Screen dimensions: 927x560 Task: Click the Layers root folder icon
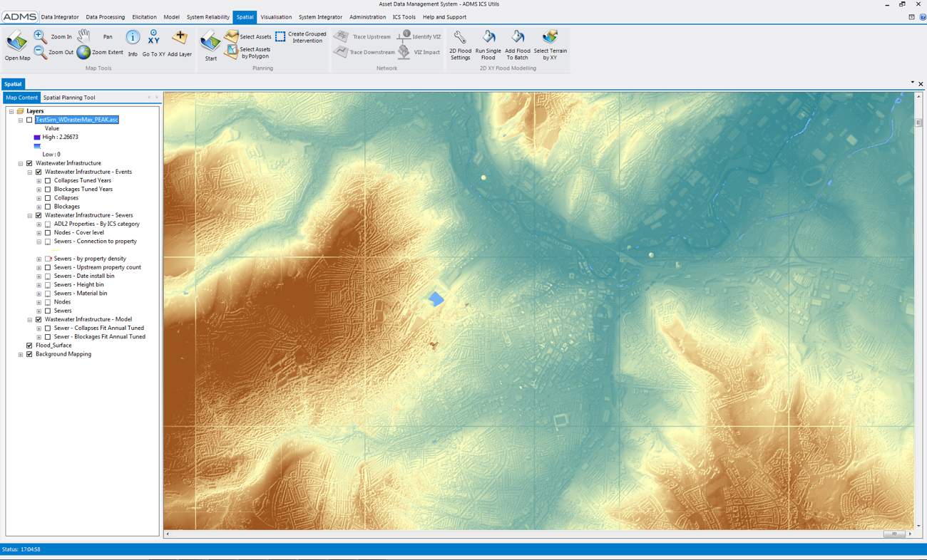pos(20,111)
